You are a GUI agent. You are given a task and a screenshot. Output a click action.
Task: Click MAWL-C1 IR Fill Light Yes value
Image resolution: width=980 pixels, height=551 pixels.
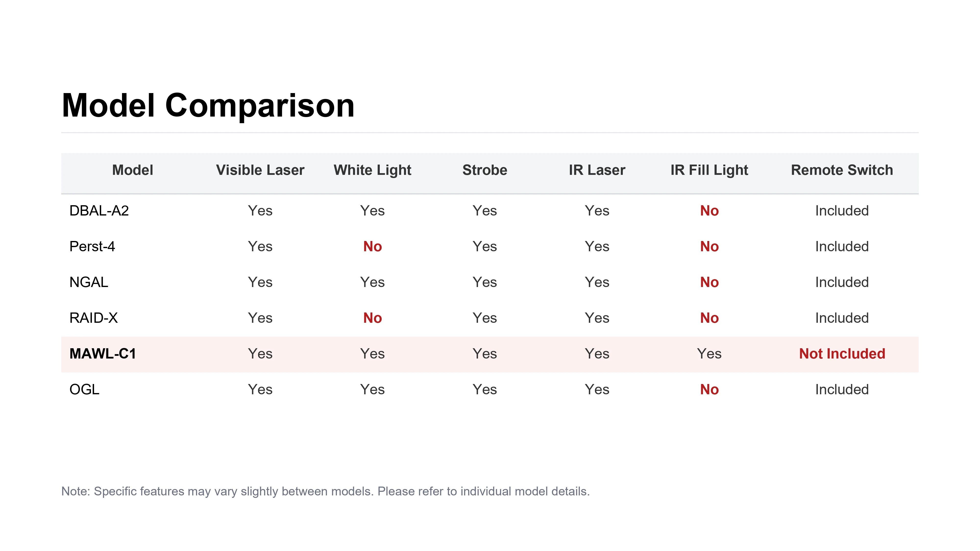(x=709, y=354)
